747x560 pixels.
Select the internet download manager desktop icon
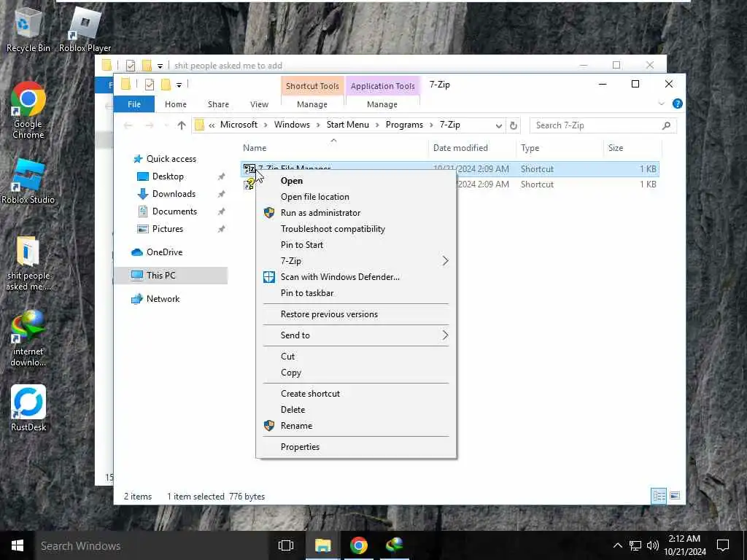coord(28,338)
